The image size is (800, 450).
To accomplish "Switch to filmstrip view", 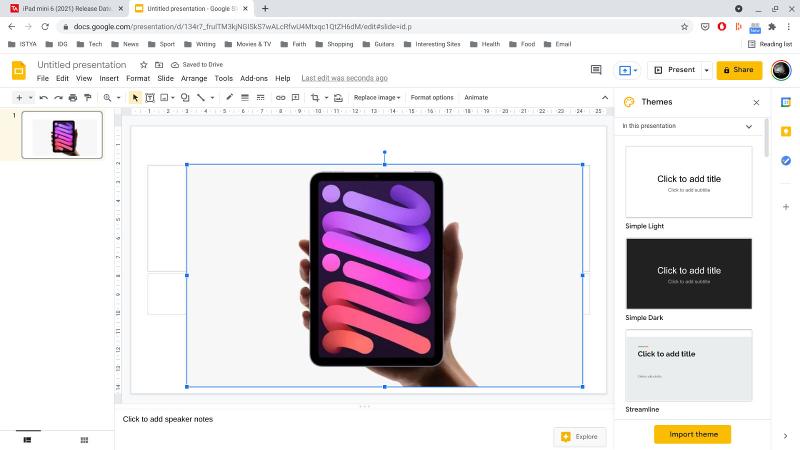I will [28, 440].
